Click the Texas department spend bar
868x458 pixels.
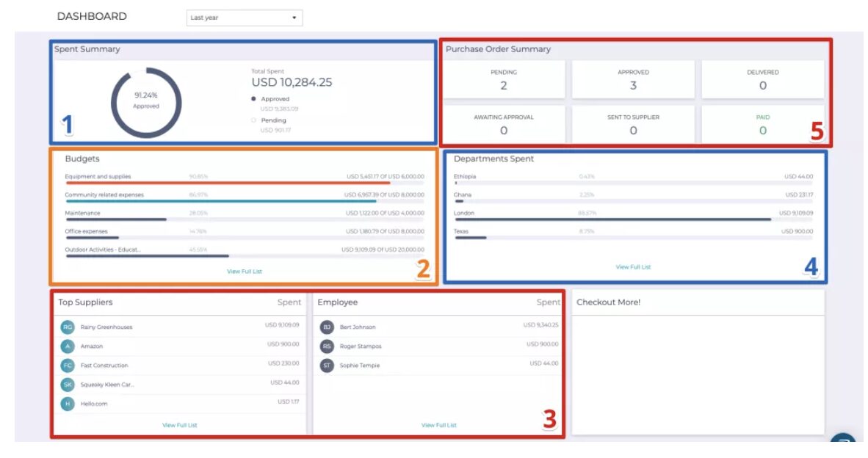click(x=634, y=238)
